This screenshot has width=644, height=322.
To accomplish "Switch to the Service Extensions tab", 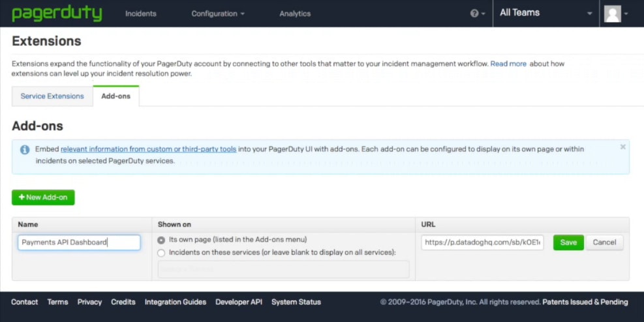I will [52, 96].
